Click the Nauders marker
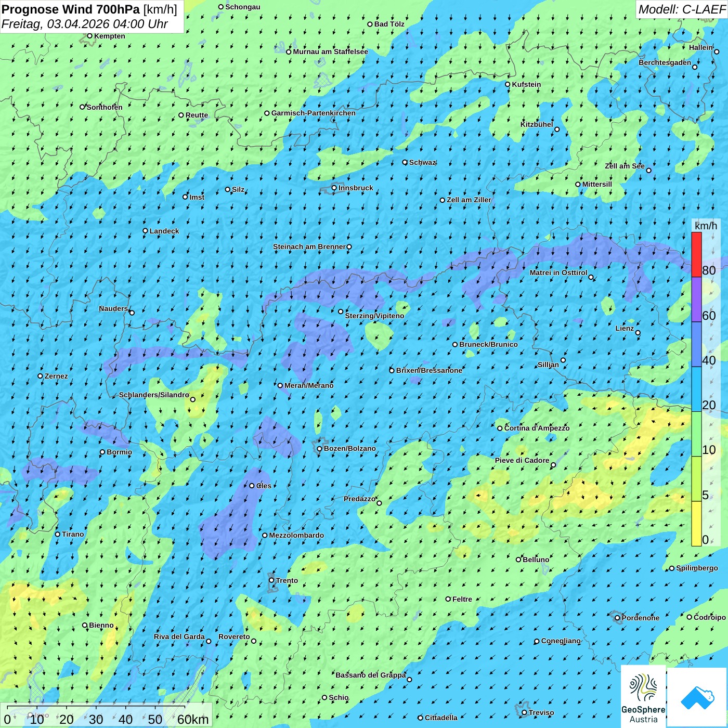The image size is (728, 728). (132, 313)
